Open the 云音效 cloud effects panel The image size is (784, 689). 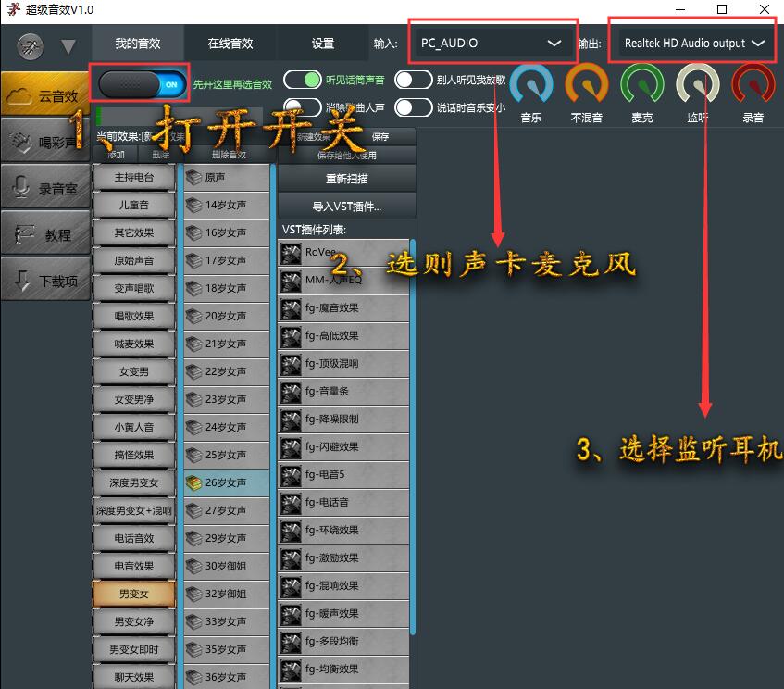click(44, 94)
